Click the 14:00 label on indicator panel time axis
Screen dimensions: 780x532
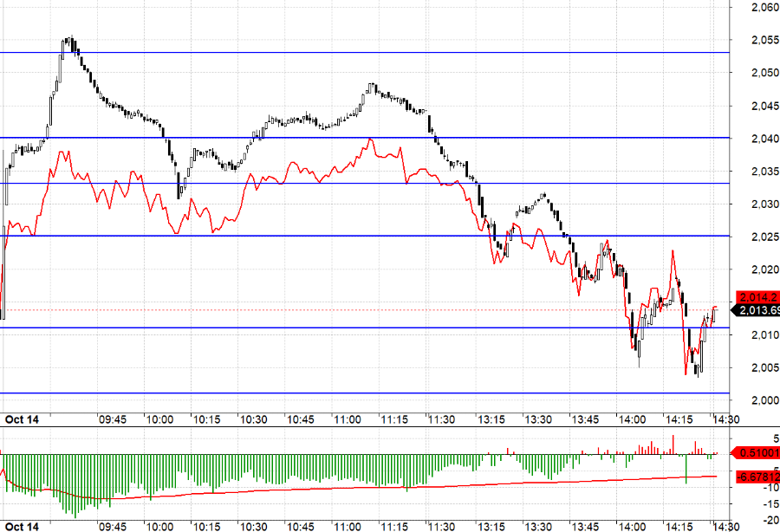click(x=629, y=526)
